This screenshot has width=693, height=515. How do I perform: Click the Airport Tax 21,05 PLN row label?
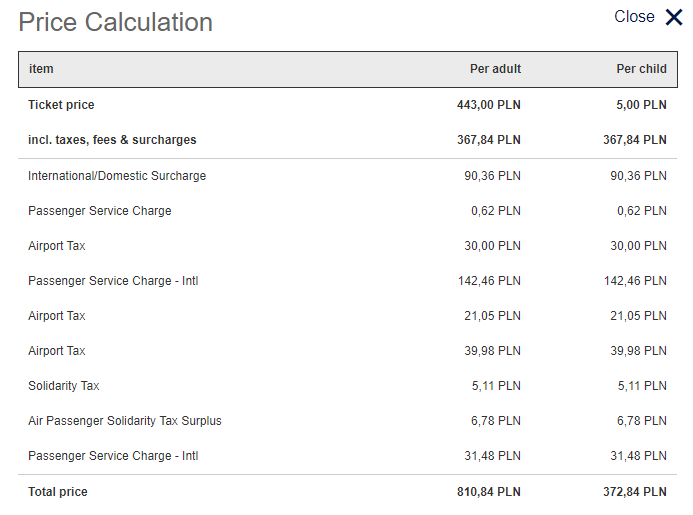pos(57,316)
